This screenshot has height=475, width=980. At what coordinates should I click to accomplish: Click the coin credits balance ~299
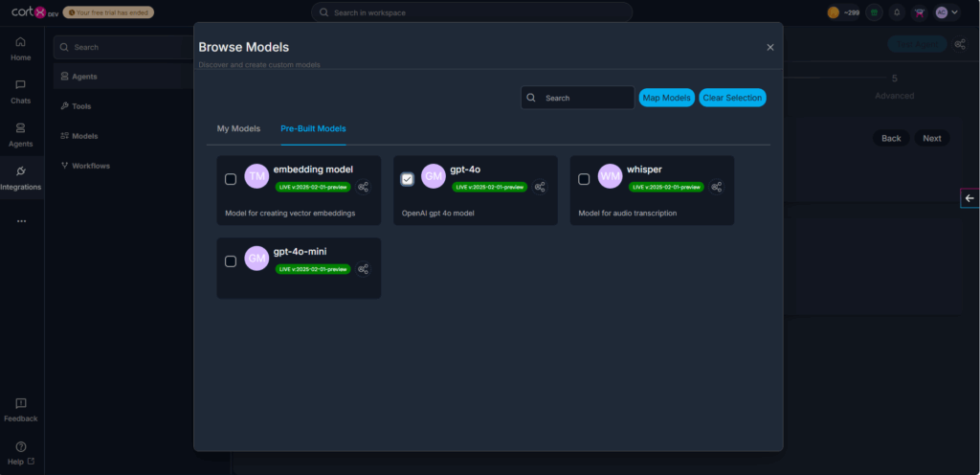point(843,12)
